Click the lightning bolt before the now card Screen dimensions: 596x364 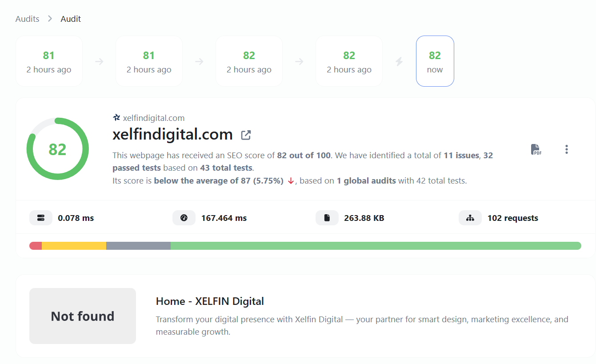point(399,61)
